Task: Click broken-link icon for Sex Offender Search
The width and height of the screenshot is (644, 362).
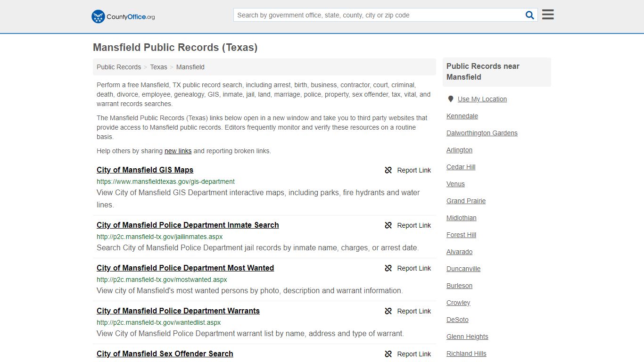Action: pyautogui.click(x=388, y=354)
